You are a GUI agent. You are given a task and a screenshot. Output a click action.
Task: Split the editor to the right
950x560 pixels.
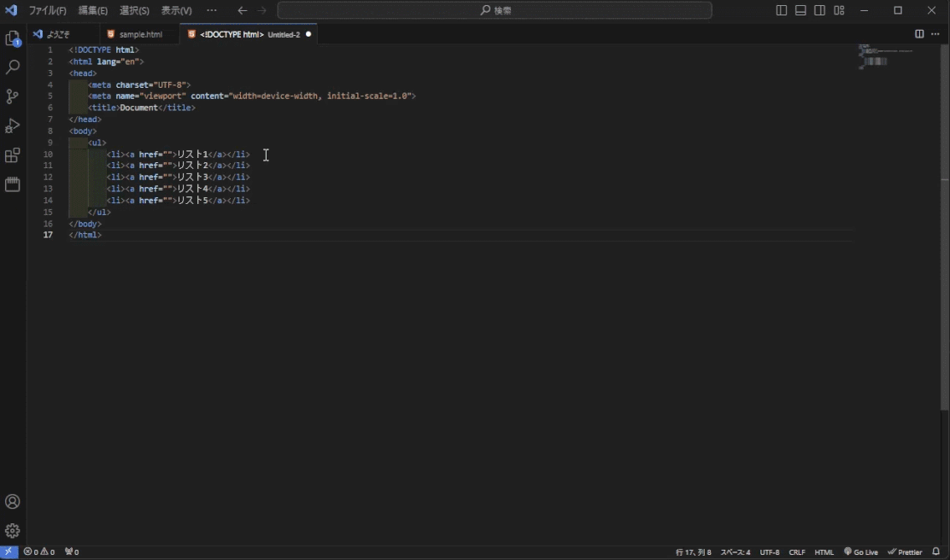click(x=919, y=34)
